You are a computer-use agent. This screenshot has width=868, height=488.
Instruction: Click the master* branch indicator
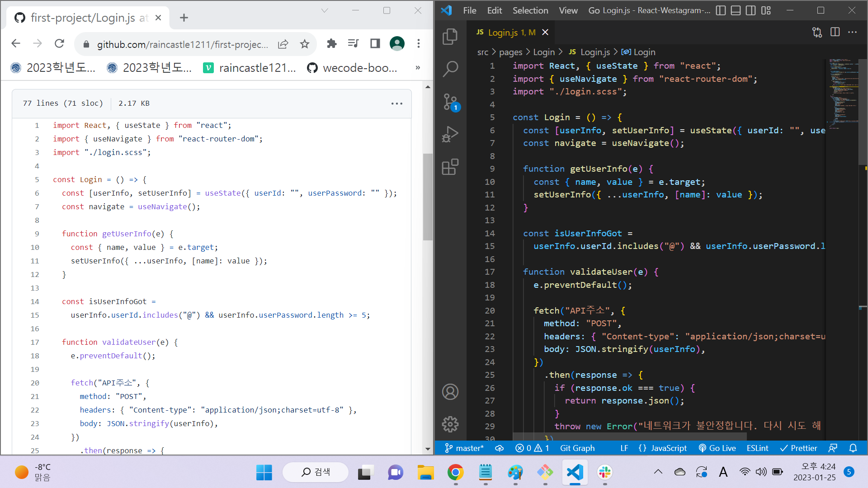click(464, 448)
